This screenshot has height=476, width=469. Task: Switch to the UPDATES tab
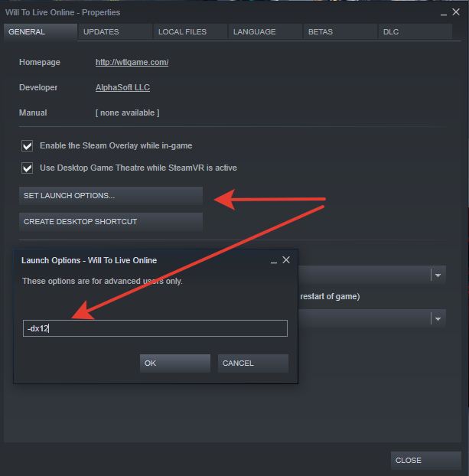(100, 32)
